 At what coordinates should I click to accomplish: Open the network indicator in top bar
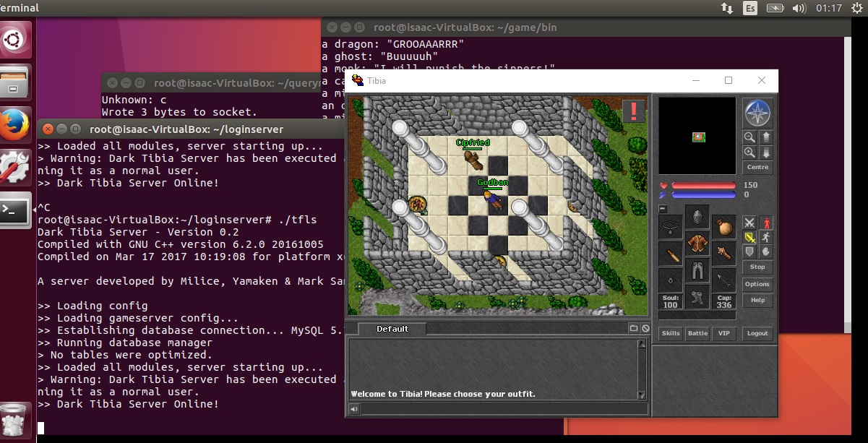727,8
